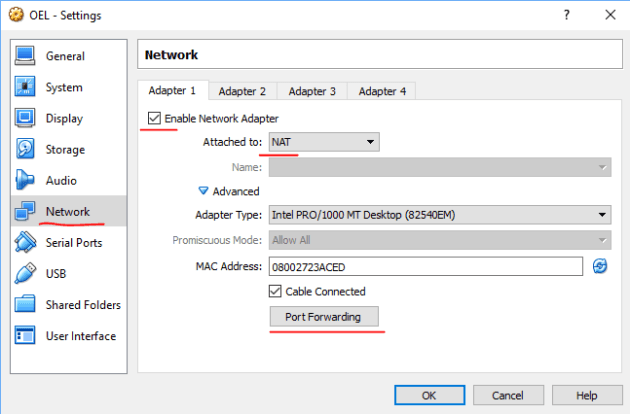Select Audio in the settings list
630x414 pixels.
click(x=69, y=180)
